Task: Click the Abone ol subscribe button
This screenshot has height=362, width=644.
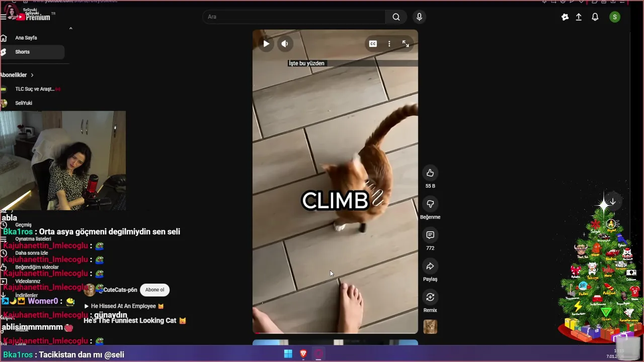Action: tap(155, 290)
